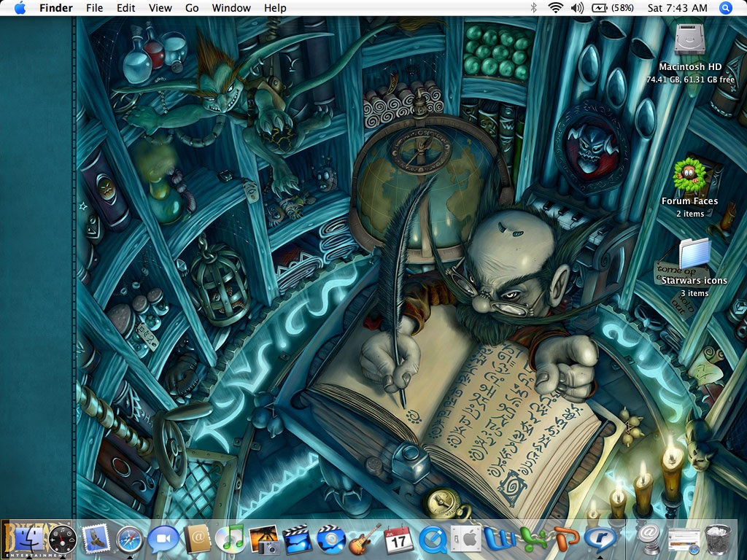Open the volume control menu
This screenshot has height=560, width=747.
pyautogui.click(x=578, y=8)
